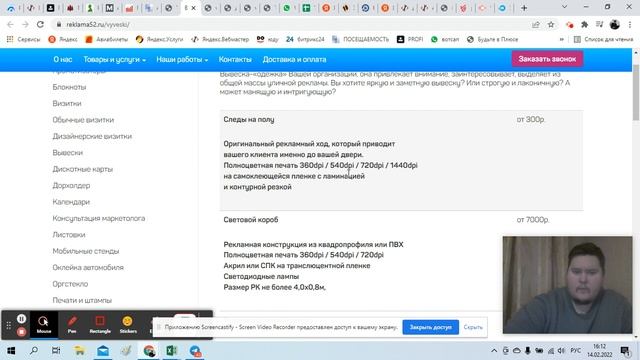Go to the Контакты page
This screenshot has height=360, width=640.
(x=235, y=60)
